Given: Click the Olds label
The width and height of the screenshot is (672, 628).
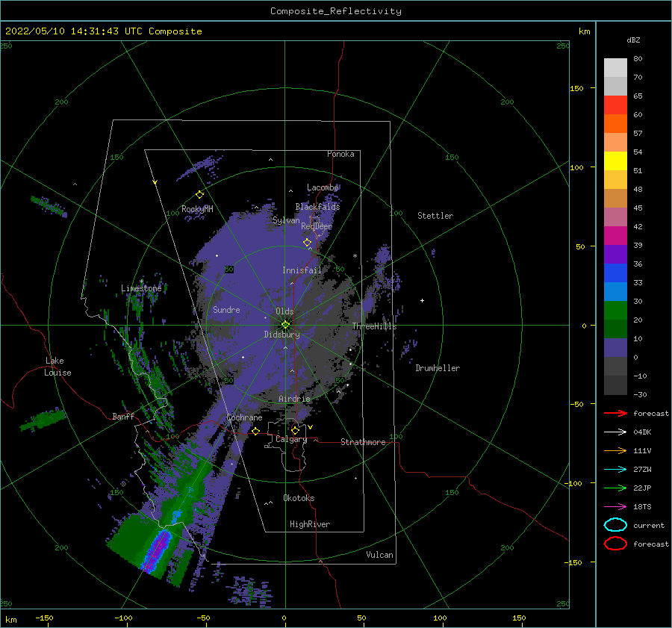Looking at the screenshot, I should coord(284,311).
